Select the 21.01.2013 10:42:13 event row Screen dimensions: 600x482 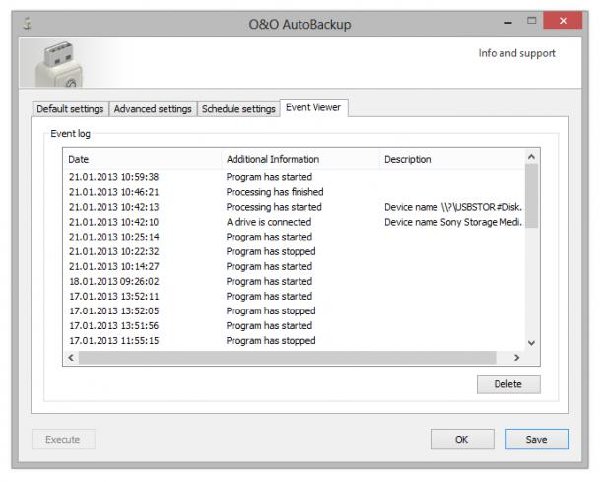[x=294, y=207]
